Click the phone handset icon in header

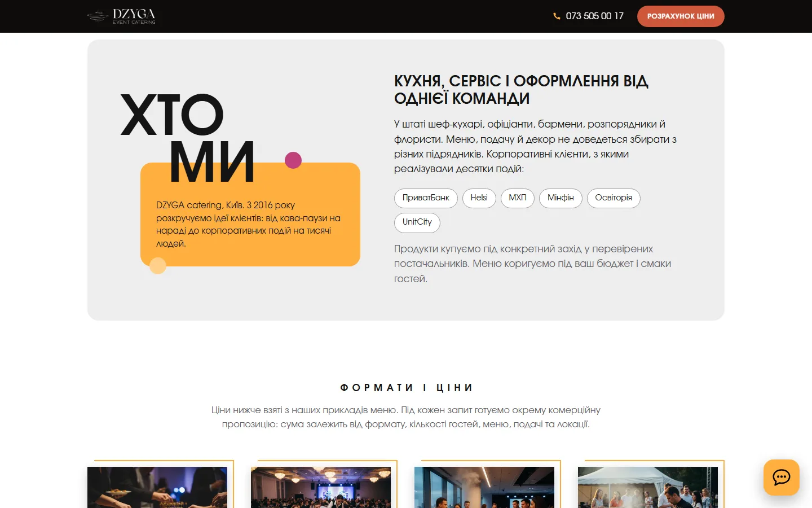pos(557,16)
